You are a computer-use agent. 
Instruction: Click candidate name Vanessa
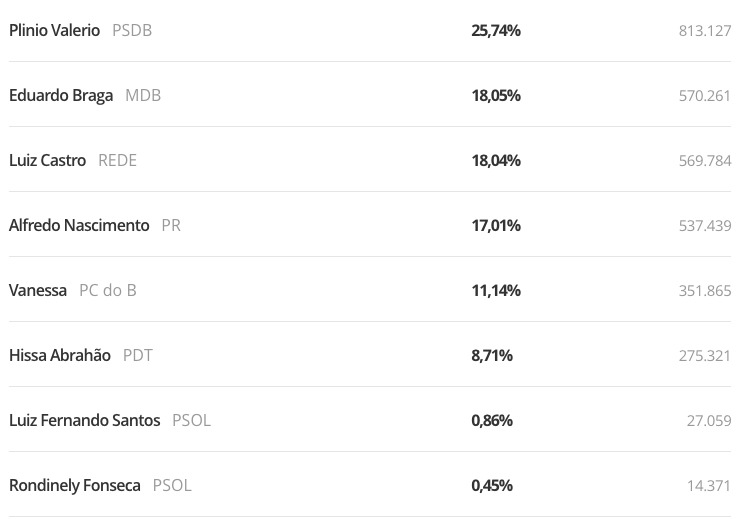pos(38,291)
